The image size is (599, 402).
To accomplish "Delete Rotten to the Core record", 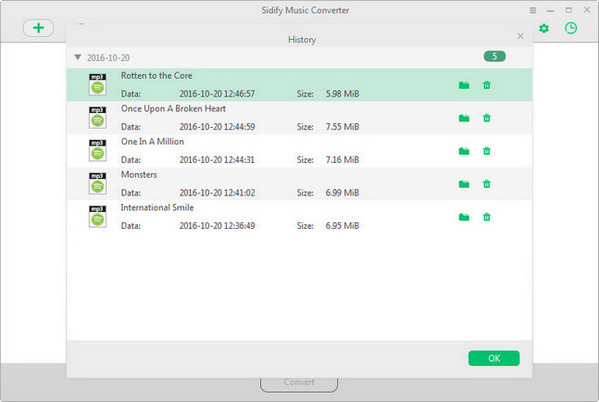I will coord(487,85).
